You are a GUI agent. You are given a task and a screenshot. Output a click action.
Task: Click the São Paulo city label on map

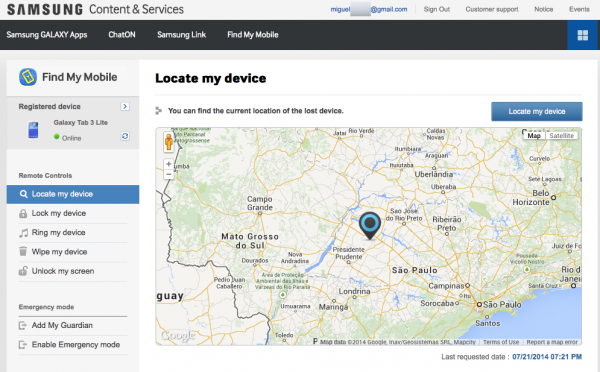[x=502, y=305]
